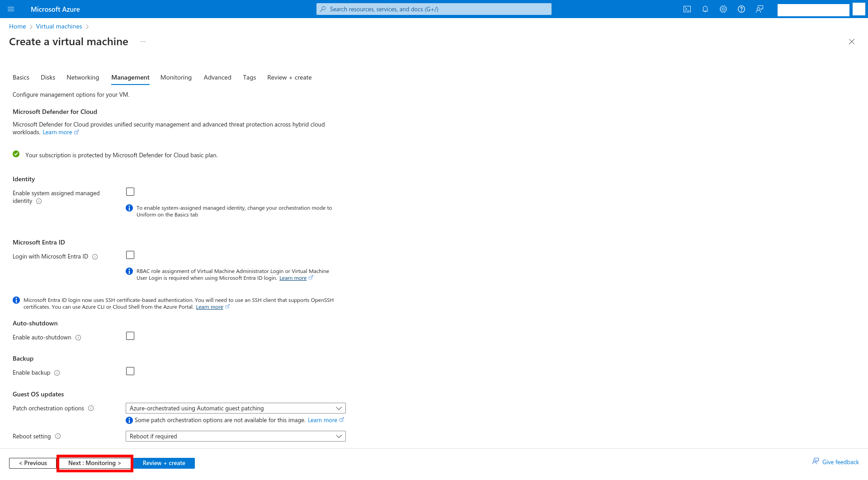The height and width of the screenshot is (480, 868).
Task: Open Defender for Cloud Learn more link
Action: pyautogui.click(x=57, y=132)
